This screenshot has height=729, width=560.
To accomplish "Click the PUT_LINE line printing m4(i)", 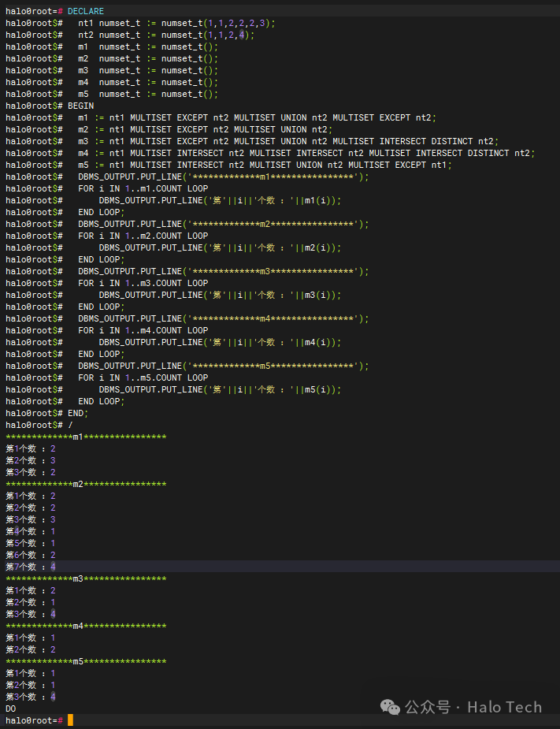I will 220,343.
